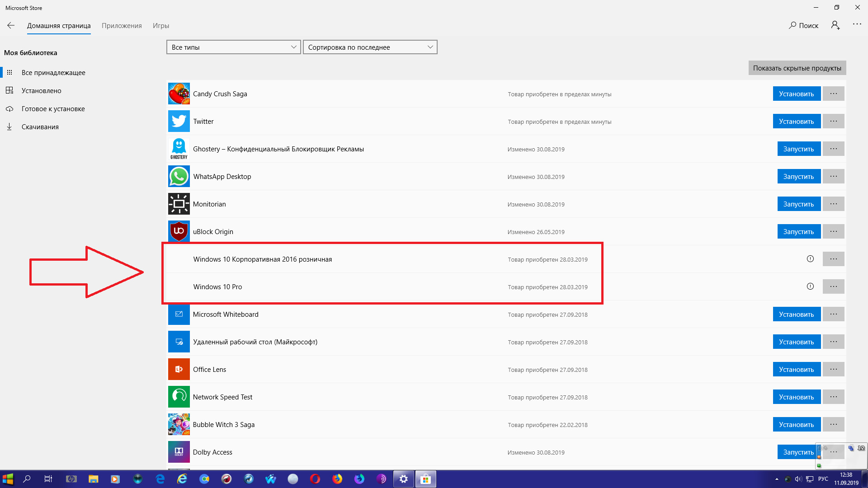Install Candy Crush Saga

(797, 94)
